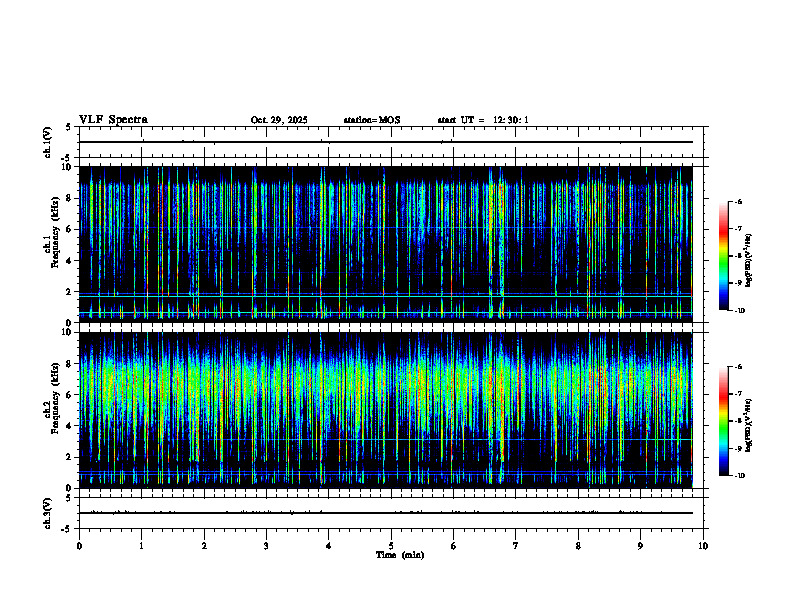Click the ch.3 voltage waveform trace

click(x=386, y=513)
